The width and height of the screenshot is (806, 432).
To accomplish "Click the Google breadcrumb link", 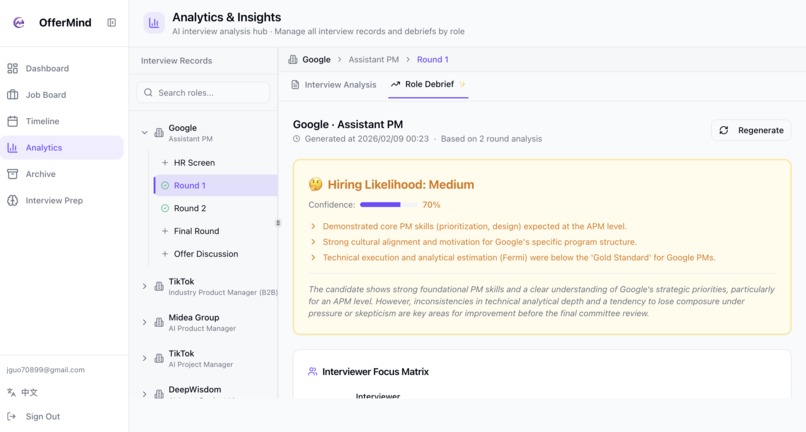I will 316,60.
